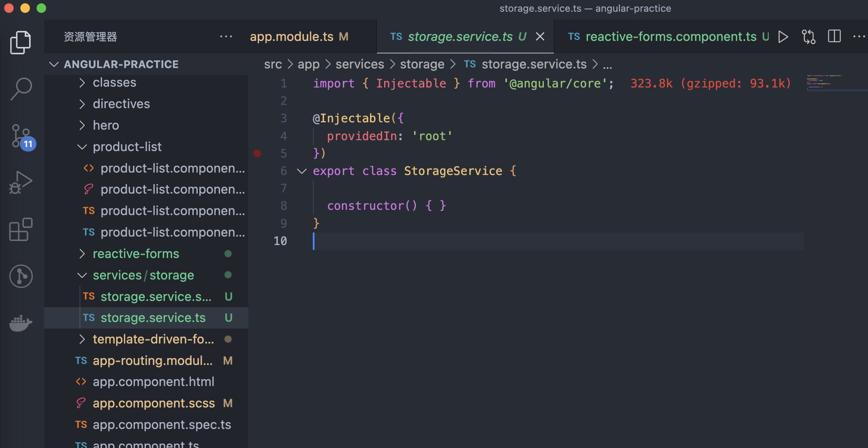Click the Run code play icon
868x448 pixels.
click(783, 37)
